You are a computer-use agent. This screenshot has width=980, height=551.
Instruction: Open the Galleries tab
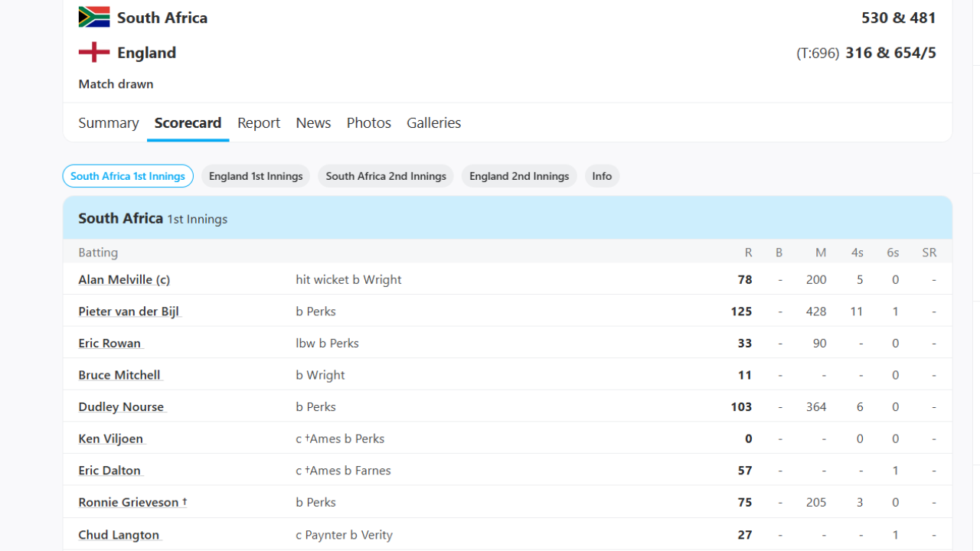(x=433, y=122)
